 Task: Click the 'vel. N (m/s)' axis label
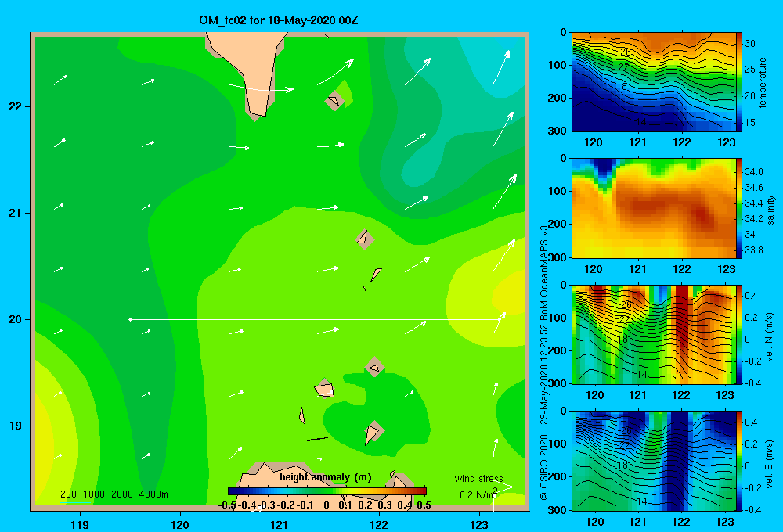point(770,337)
